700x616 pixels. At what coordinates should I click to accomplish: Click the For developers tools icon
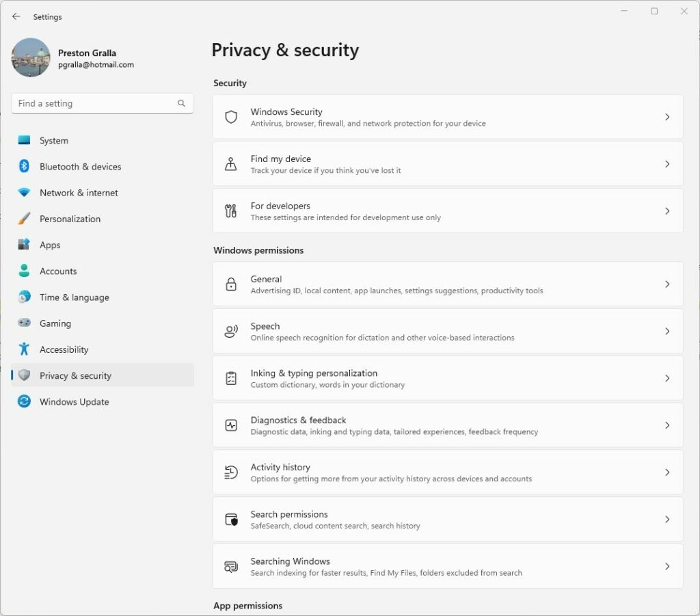[231, 211]
